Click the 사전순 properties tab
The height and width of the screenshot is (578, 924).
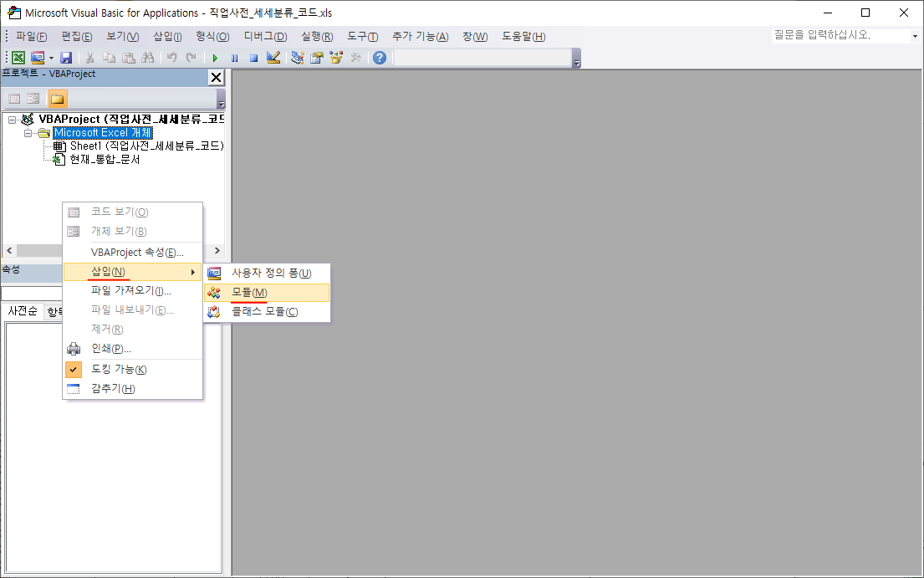click(23, 310)
